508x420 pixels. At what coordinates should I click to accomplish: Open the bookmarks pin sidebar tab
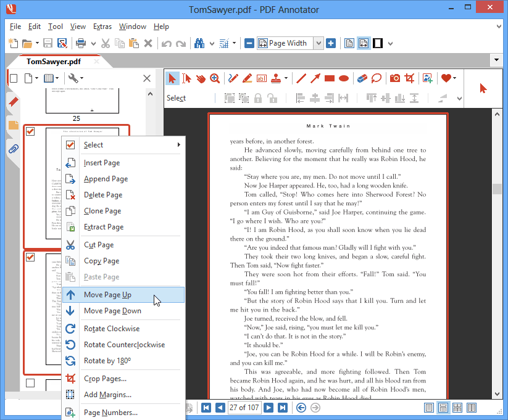coord(14,102)
